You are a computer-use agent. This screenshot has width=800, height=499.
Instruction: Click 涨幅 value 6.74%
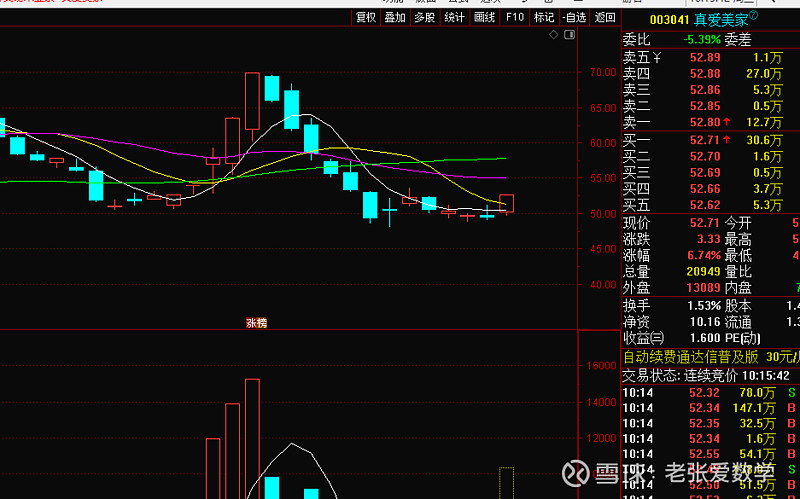tap(704, 255)
